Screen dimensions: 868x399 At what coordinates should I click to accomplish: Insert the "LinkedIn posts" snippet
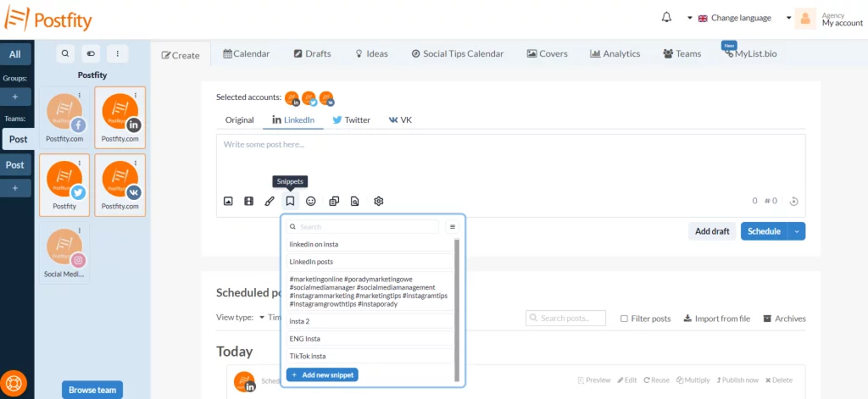tap(370, 262)
